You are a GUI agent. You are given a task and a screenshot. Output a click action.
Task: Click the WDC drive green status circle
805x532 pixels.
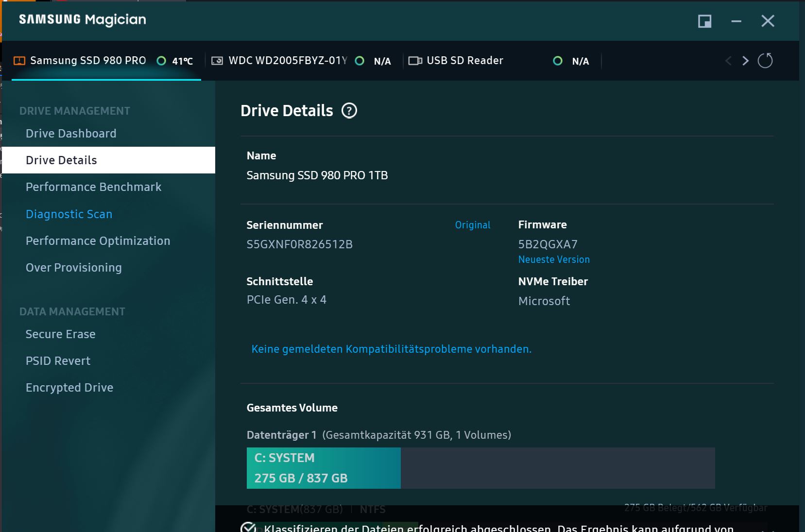point(360,61)
